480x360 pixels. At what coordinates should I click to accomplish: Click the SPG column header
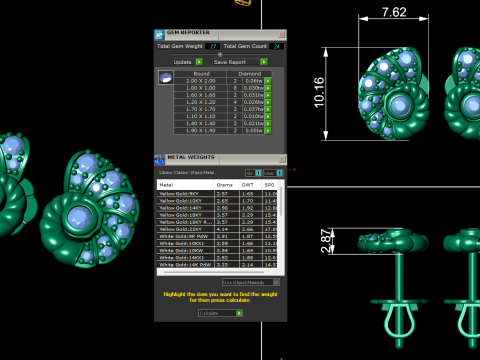coord(270,185)
